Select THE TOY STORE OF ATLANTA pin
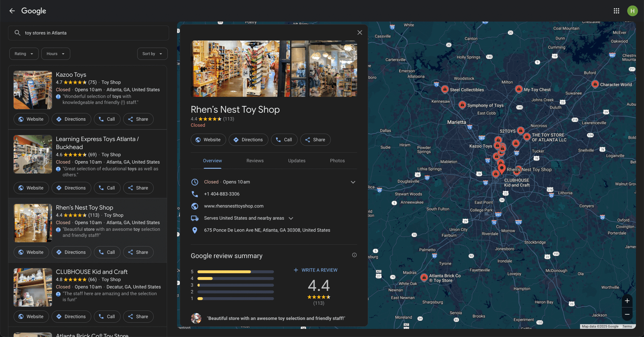Viewport: 644px width, 337px height. 527,137
